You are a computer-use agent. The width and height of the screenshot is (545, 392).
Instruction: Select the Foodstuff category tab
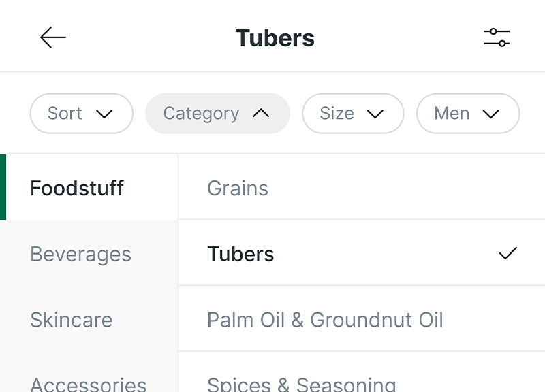pos(77,188)
